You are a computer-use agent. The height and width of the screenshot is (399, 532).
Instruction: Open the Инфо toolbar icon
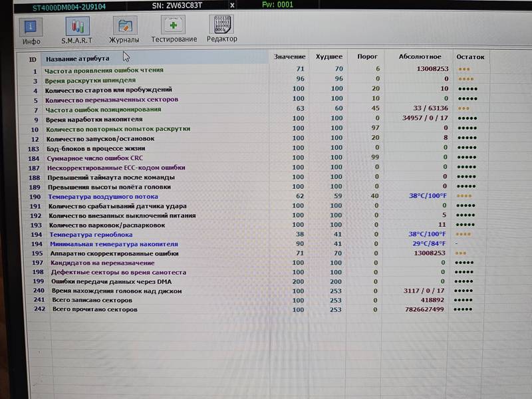click(31, 32)
